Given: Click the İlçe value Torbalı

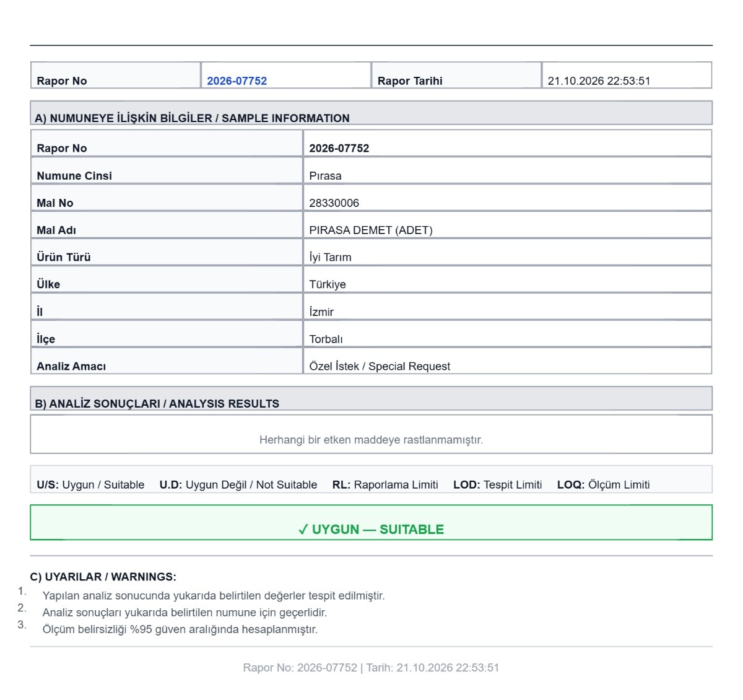Looking at the screenshot, I should pyautogui.click(x=326, y=339).
